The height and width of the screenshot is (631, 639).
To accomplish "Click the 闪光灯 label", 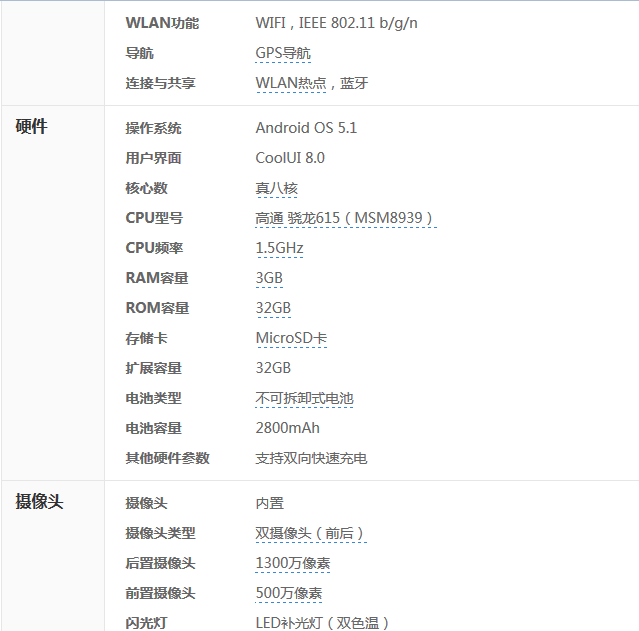I will coord(146,623).
